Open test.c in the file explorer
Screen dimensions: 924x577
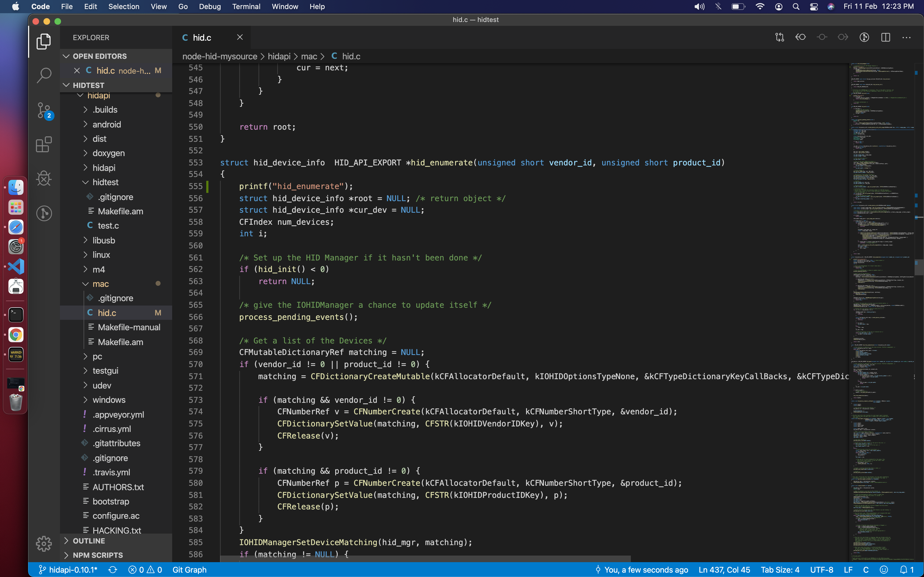point(108,226)
